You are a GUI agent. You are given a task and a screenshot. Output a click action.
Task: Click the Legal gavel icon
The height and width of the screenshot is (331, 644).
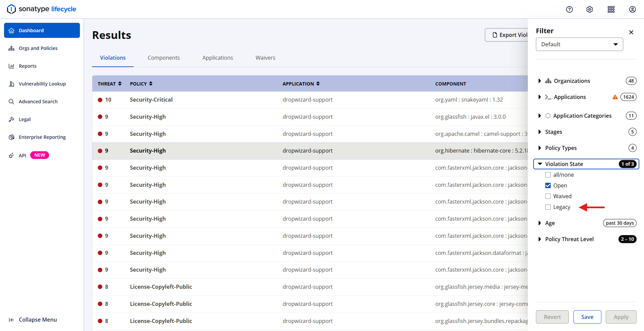11,119
